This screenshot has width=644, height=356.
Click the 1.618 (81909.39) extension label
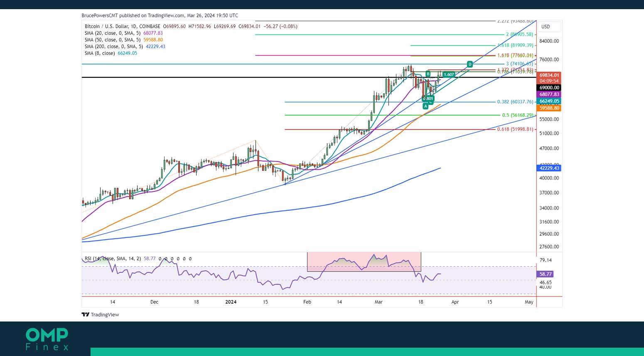515,45
